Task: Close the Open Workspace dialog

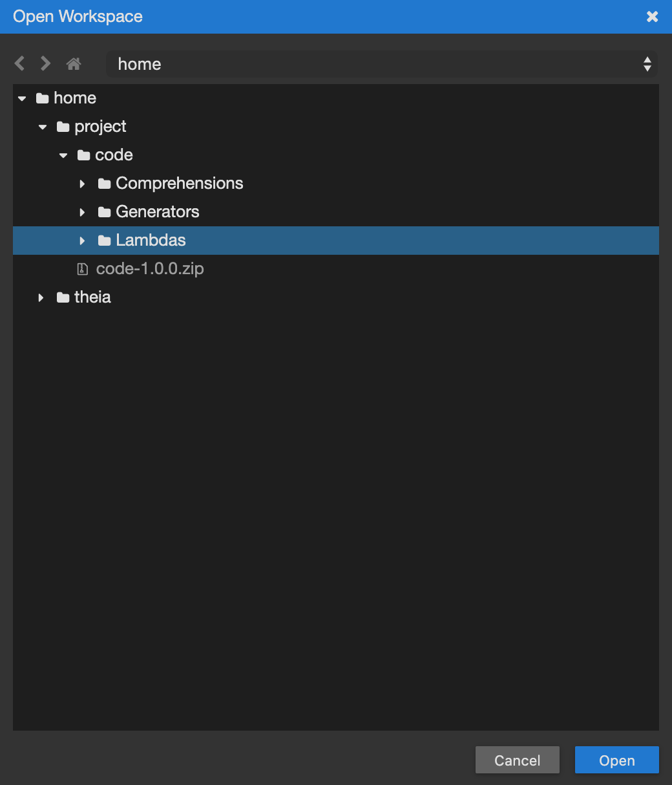Action: click(653, 17)
